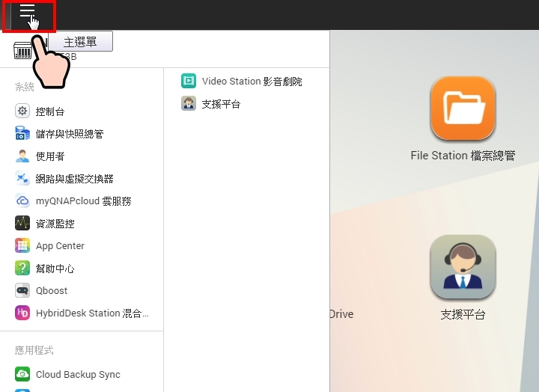
Task: Click the Users person icon (使用者)
Action: pyautogui.click(x=22, y=156)
